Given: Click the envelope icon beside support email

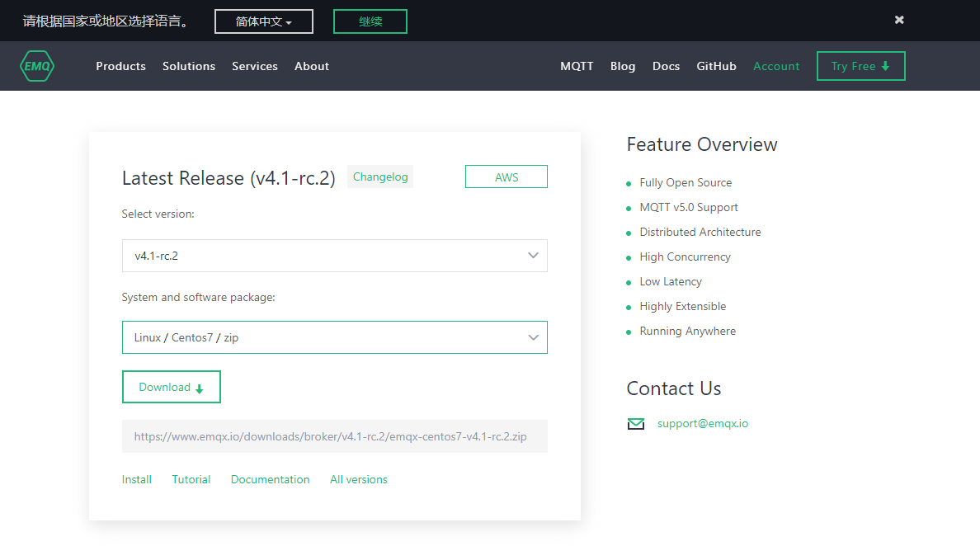Looking at the screenshot, I should point(636,424).
